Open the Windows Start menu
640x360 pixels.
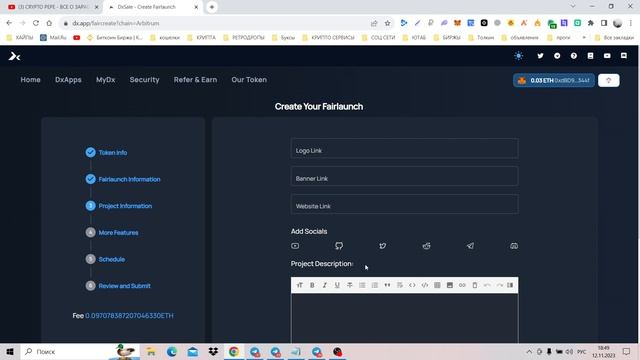pyautogui.click(x=10, y=351)
